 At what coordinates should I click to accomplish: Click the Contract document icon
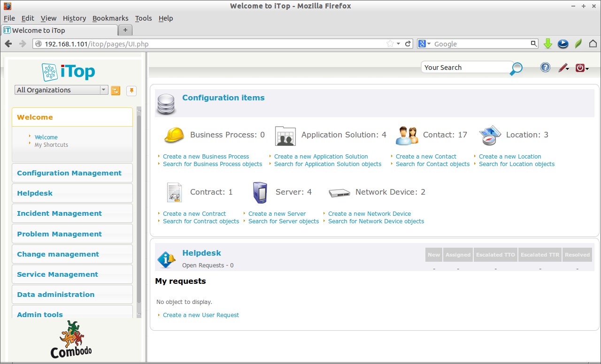click(174, 192)
